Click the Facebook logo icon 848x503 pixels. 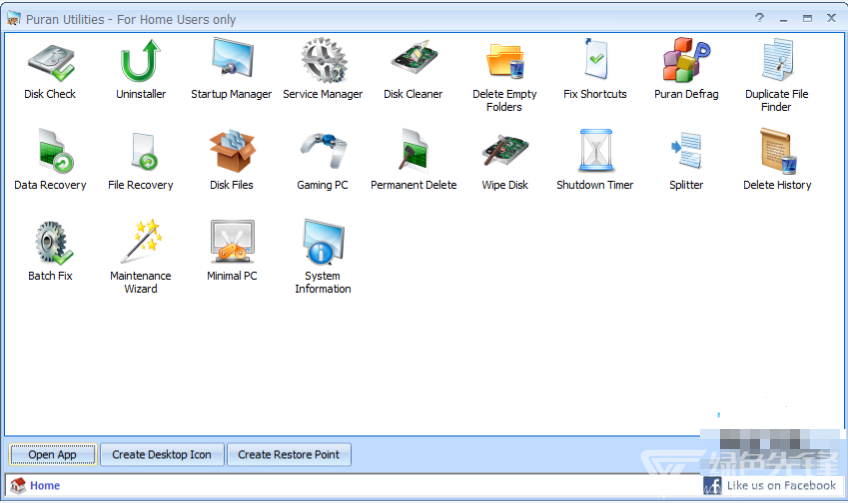(x=712, y=485)
